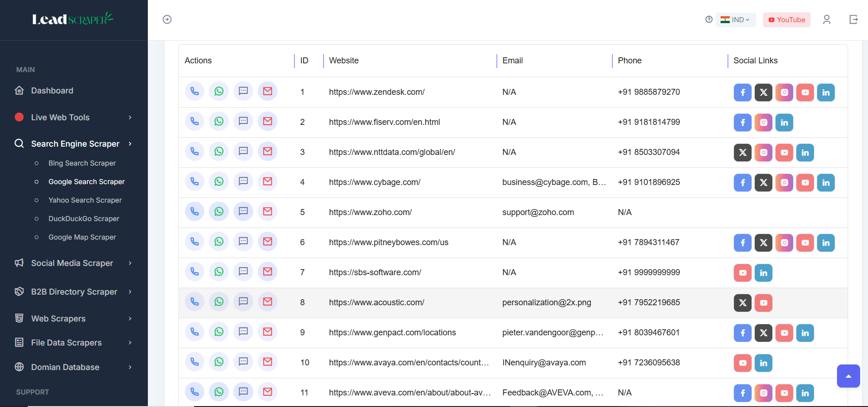The image size is (868, 407).
Task: Select Bing Search Scraper
Action: [x=82, y=163]
